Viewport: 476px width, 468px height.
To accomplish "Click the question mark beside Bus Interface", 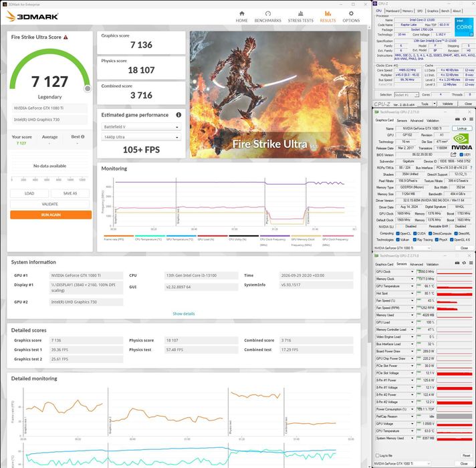I will (x=471, y=168).
